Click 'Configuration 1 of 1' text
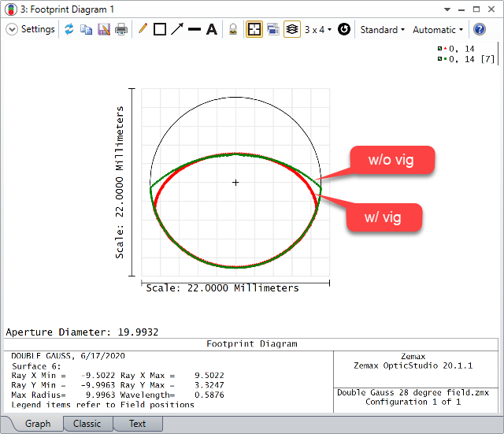The image size is (504, 434). point(413,402)
